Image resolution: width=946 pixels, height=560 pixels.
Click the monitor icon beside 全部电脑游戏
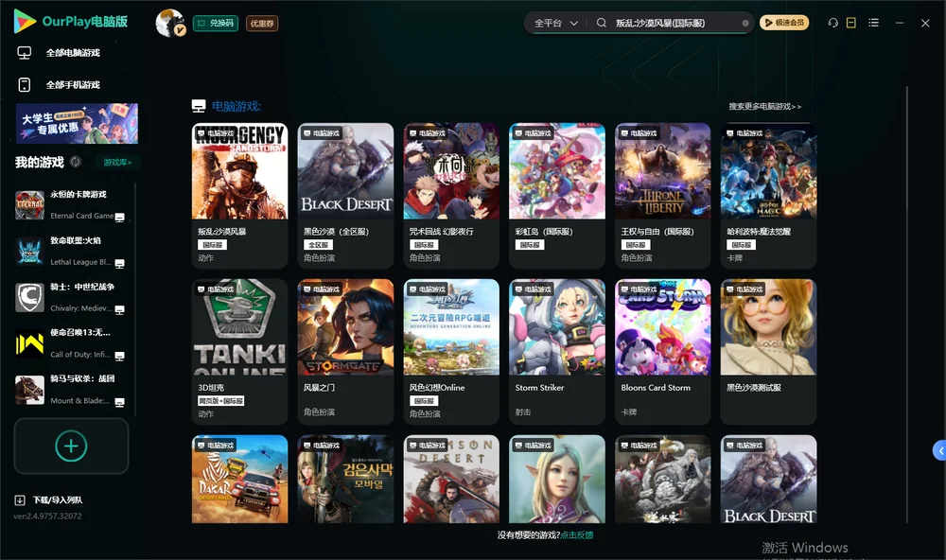coord(25,53)
